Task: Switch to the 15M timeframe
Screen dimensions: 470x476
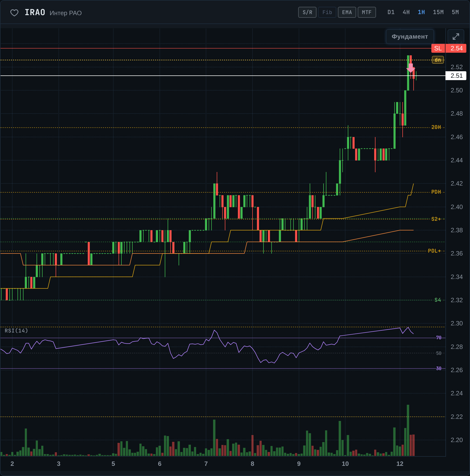Action: tap(438, 12)
